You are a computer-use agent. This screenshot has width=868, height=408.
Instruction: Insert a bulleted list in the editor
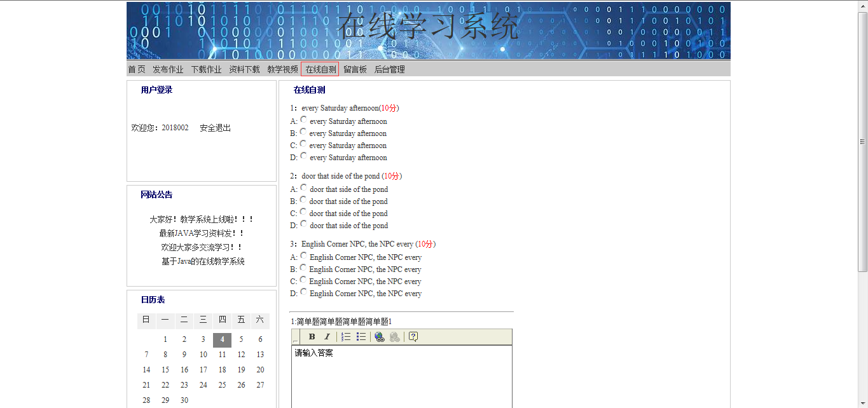click(361, 337)
